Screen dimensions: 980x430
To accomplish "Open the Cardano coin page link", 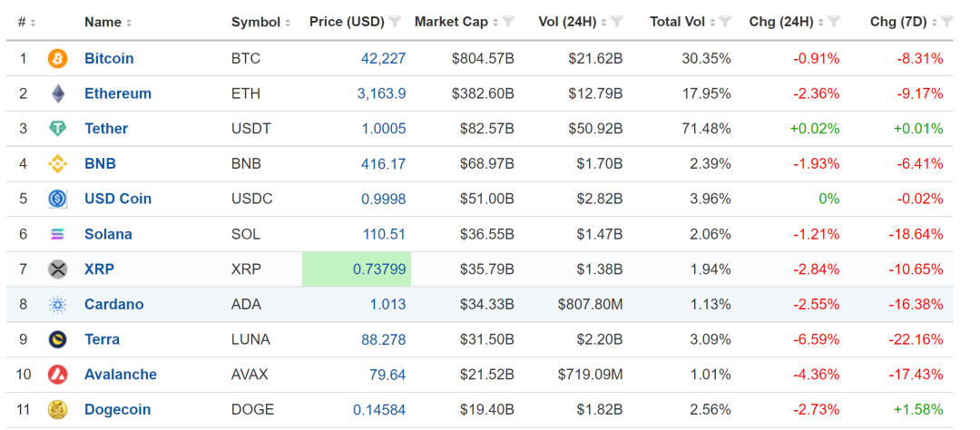I will click(x=113, y=305).
